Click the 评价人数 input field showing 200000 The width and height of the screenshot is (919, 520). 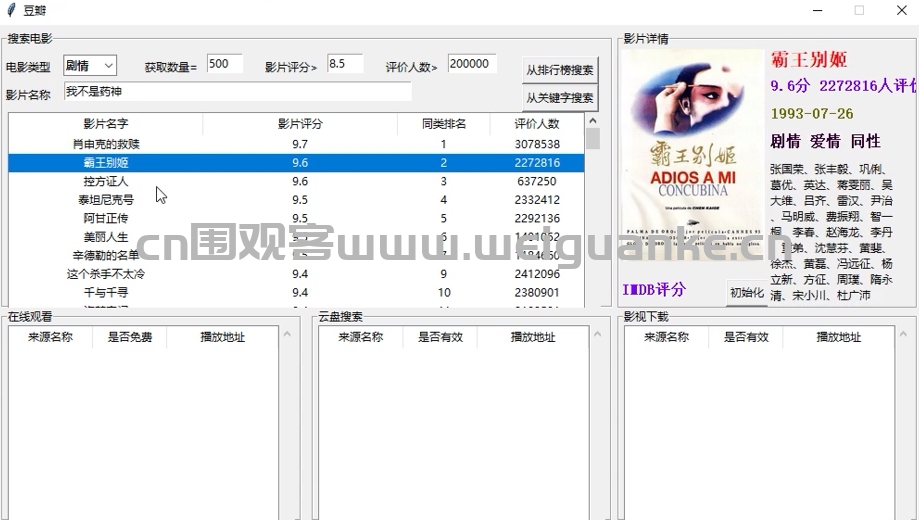pos(472,63)
